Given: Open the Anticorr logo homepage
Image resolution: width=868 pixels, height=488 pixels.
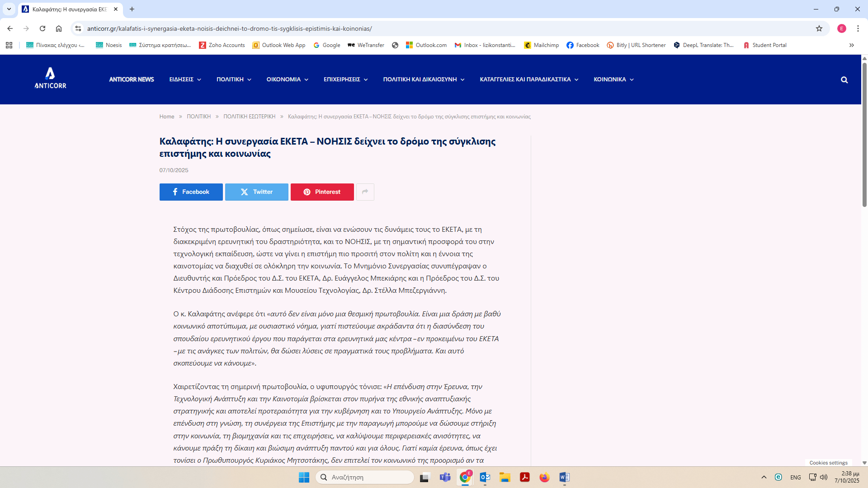Looking at the screenshot, I should [50, 79].
